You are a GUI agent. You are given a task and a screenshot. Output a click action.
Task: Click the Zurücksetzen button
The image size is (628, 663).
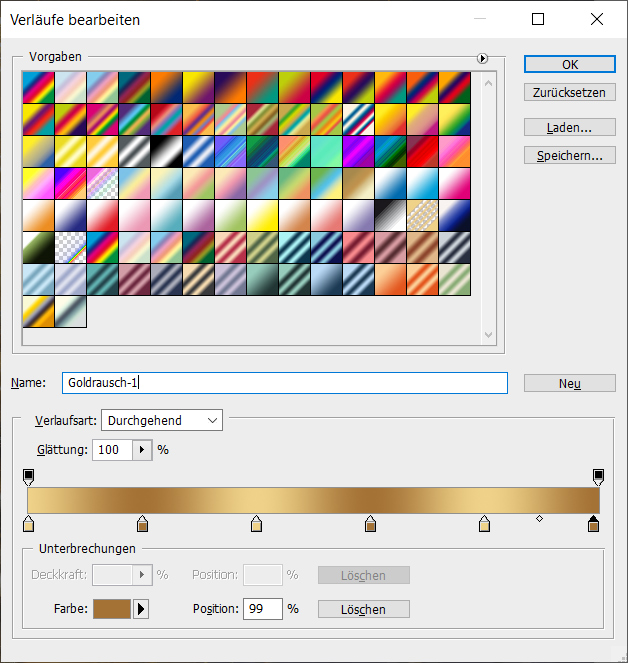pos(569,92)
